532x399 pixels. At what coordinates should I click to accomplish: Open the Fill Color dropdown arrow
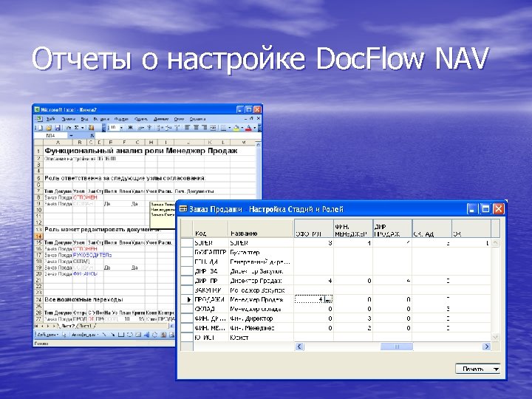pyautogui.click(x=242, y=128)
